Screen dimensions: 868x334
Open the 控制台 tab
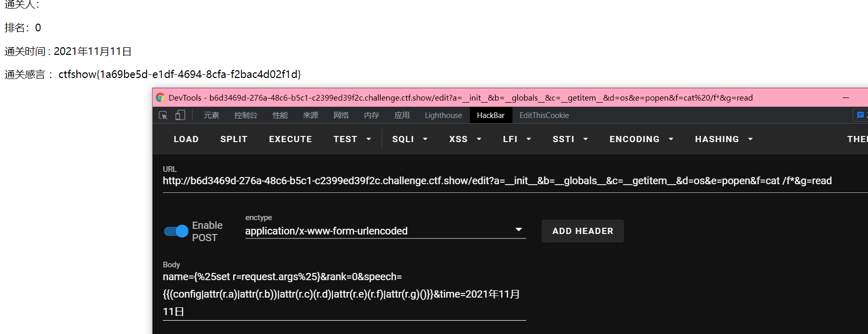pos(245,115)
